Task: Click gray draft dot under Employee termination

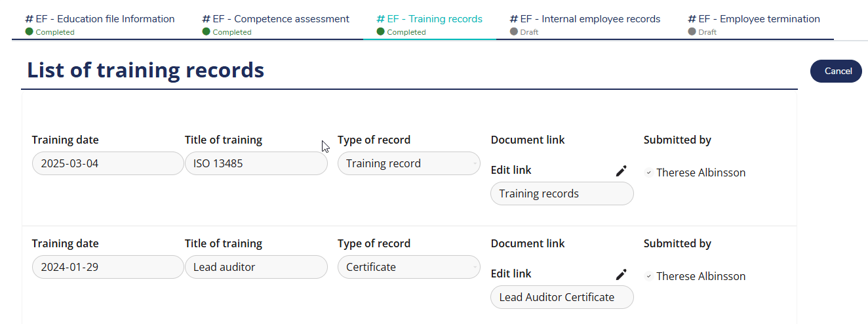Action: click(692, 31)
